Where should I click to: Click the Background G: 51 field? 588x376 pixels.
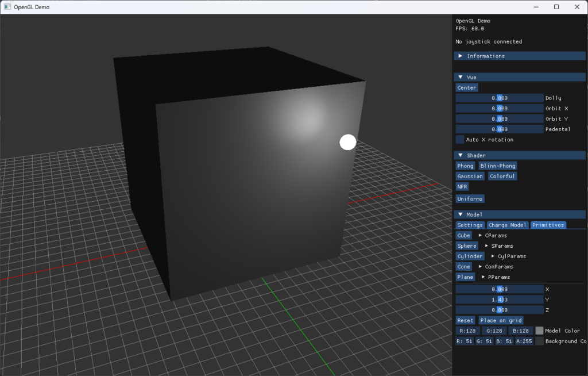coord(484,342)
